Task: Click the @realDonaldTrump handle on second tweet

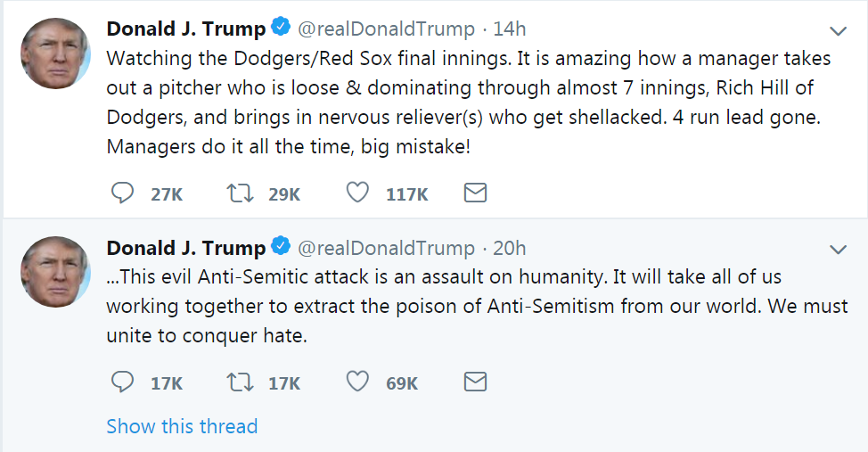Action: click(x=386, y=247)
